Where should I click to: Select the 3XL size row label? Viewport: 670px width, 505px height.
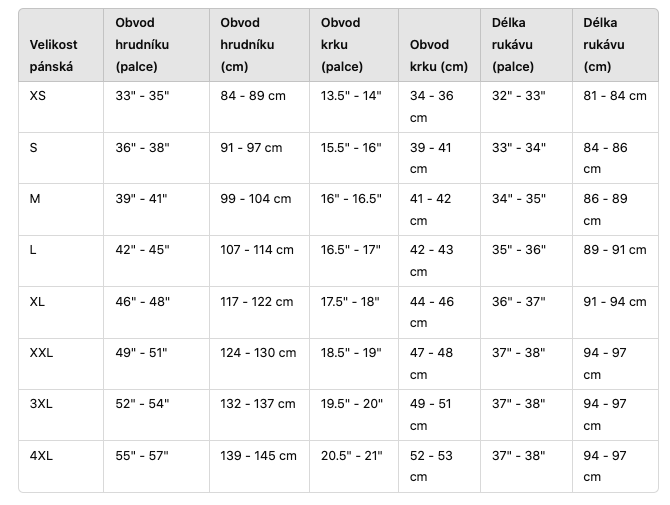point(41,404)
